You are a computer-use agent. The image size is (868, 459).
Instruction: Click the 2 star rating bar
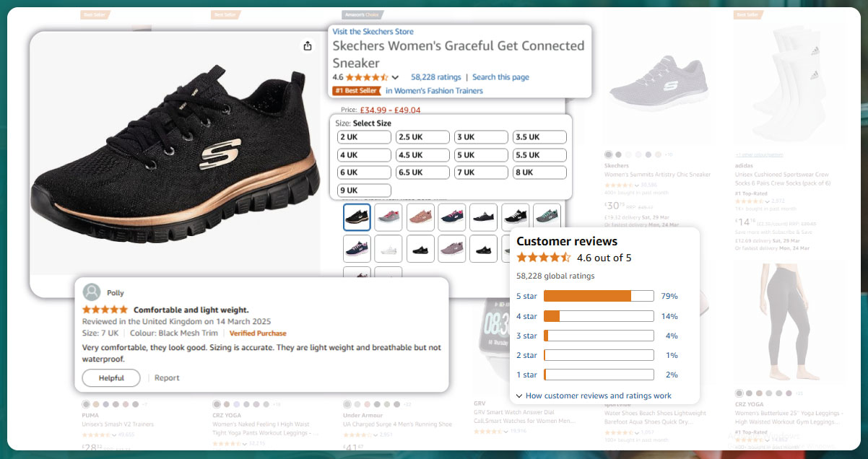pyautogui.click(x=599, y=355)
